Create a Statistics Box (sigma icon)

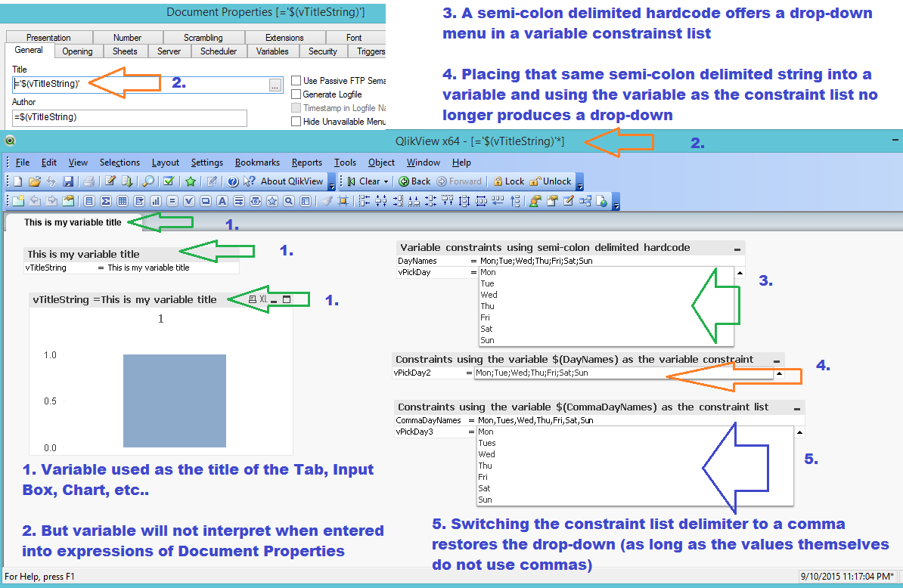pyautogui.click(x=105, y=201)
